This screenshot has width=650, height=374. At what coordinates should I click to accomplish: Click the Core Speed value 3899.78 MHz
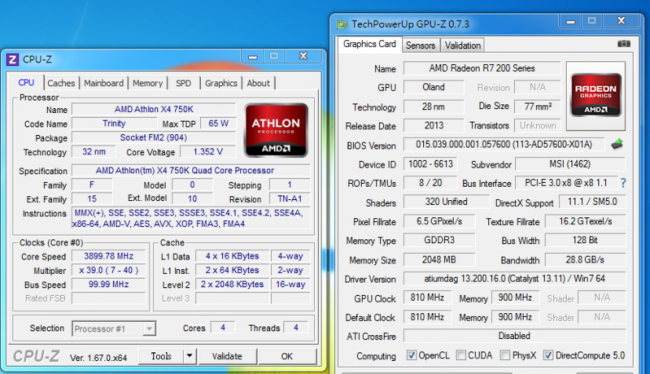tap(109, 256)
